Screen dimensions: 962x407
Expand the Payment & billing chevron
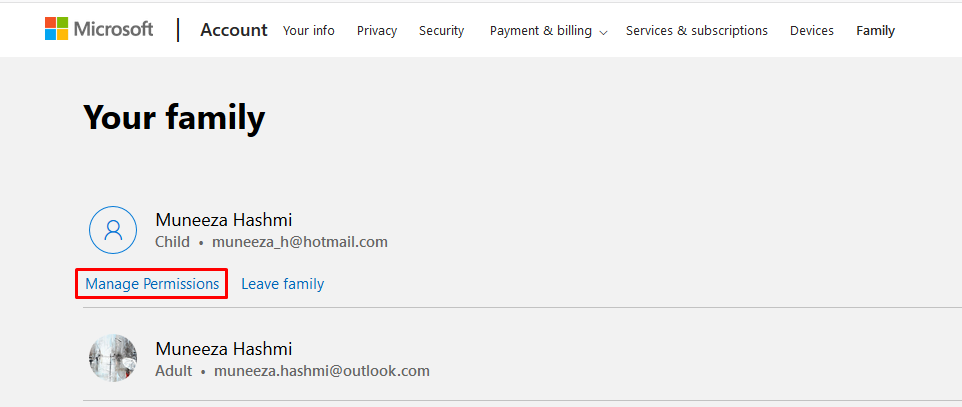pos(603,33)
